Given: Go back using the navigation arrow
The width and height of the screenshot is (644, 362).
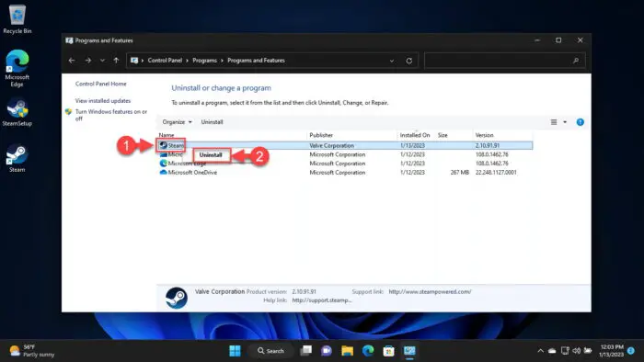Looking at the screenshot, I should [x=72, y=61].
